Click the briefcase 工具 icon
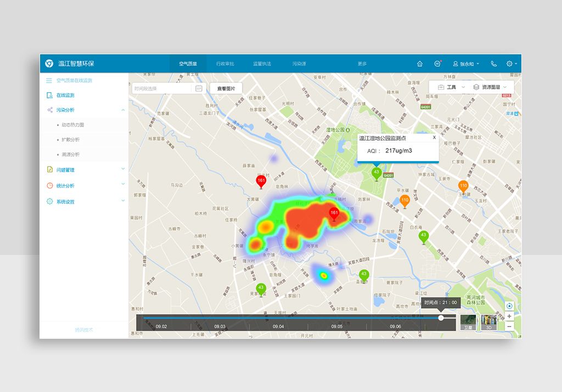 441,87
